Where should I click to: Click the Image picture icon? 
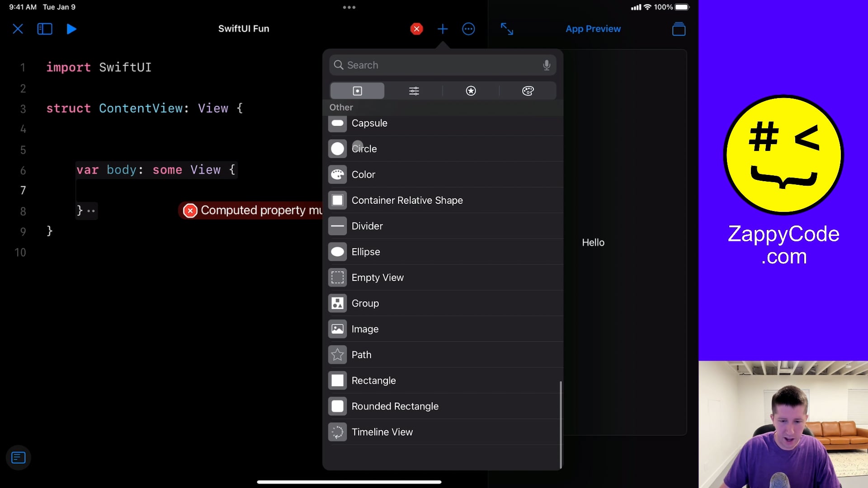[x=337, y=329]
